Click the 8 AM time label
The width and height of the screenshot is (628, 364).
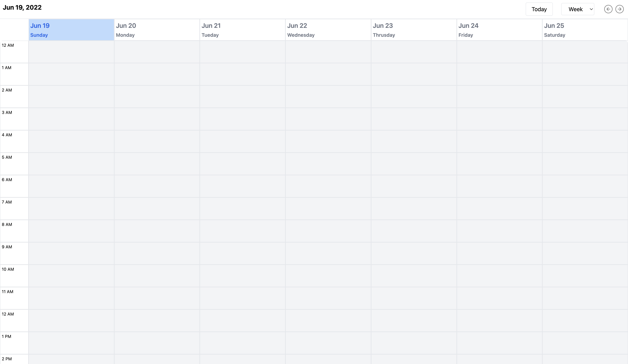point(7,225)
